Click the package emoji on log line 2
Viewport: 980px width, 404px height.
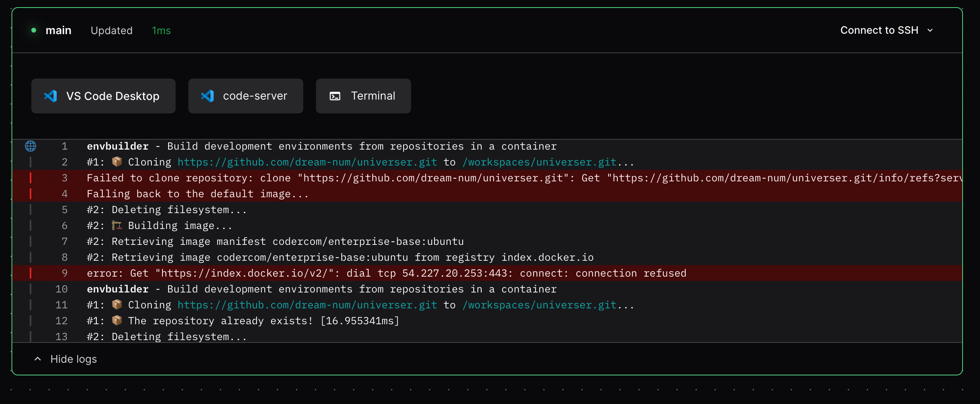pyautogui.click(x=117, y=162)
